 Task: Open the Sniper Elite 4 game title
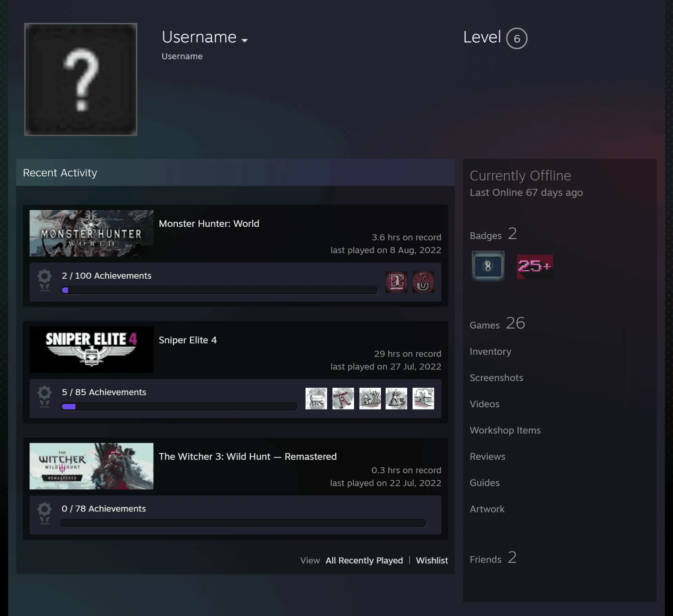click(x=188, y=340)
